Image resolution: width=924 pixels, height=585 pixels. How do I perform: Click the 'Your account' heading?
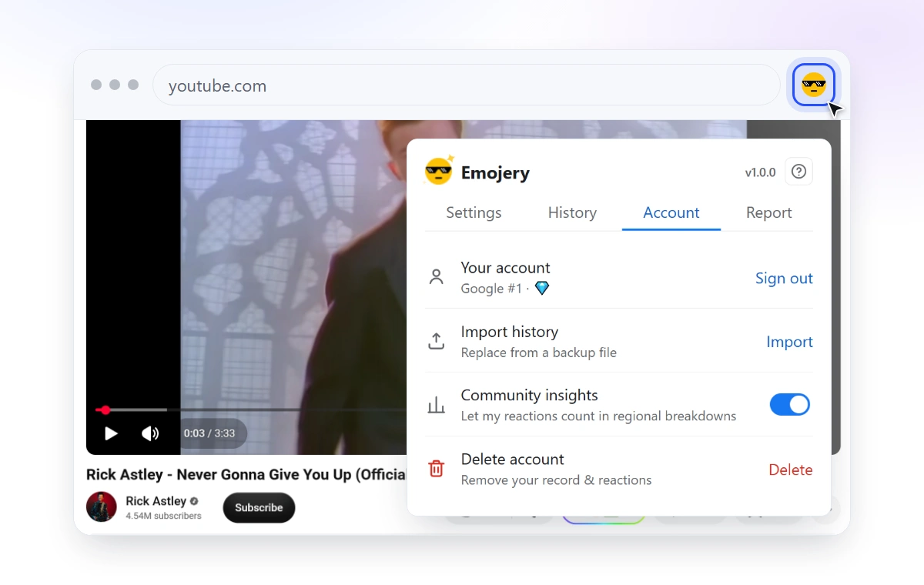click(x=505, y=268)
